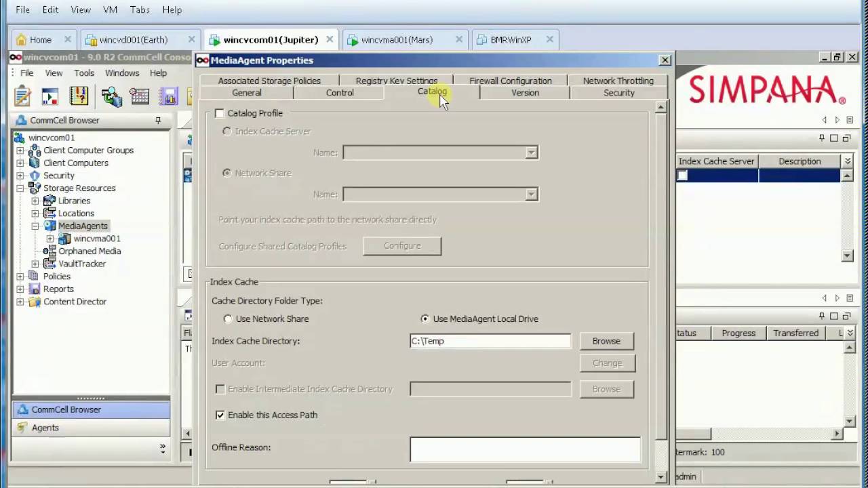Click the Agents pane icon
Screen dimensions: 868x488
(22, 428)
